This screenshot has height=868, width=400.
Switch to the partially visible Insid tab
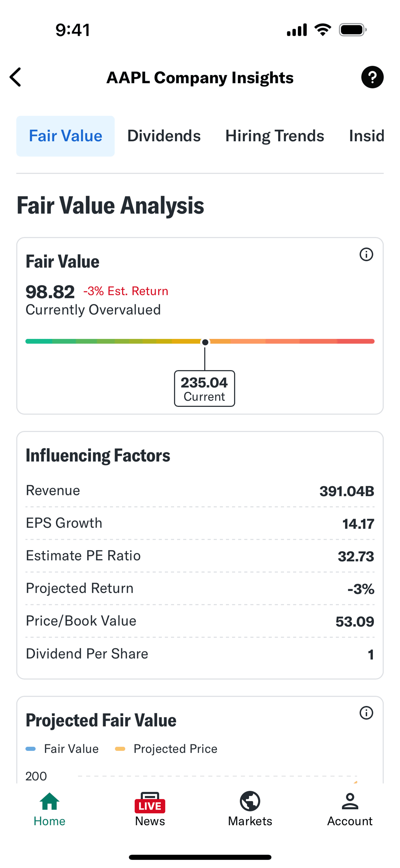(366, 136)
